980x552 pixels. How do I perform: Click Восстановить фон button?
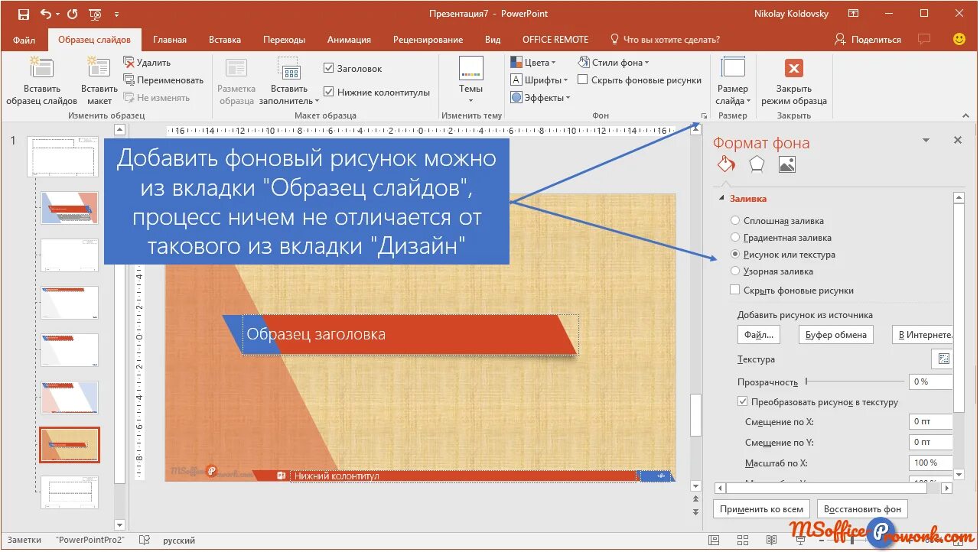(862, 508)
